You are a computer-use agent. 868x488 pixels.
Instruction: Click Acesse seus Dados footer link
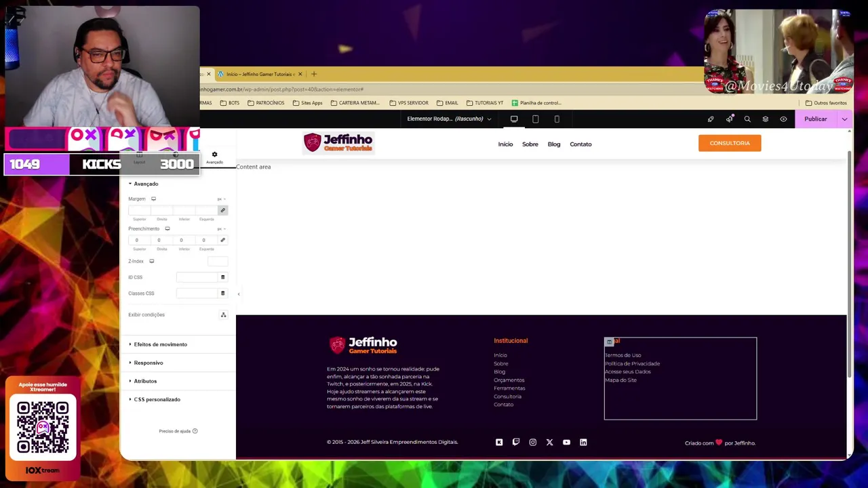click(627, 371)
